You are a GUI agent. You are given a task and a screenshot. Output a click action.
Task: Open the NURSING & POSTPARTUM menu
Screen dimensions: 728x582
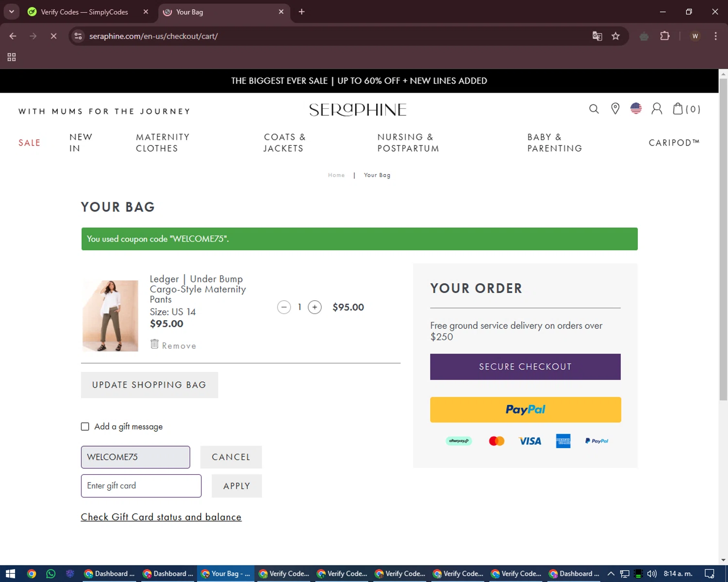(x=408, y=143)
